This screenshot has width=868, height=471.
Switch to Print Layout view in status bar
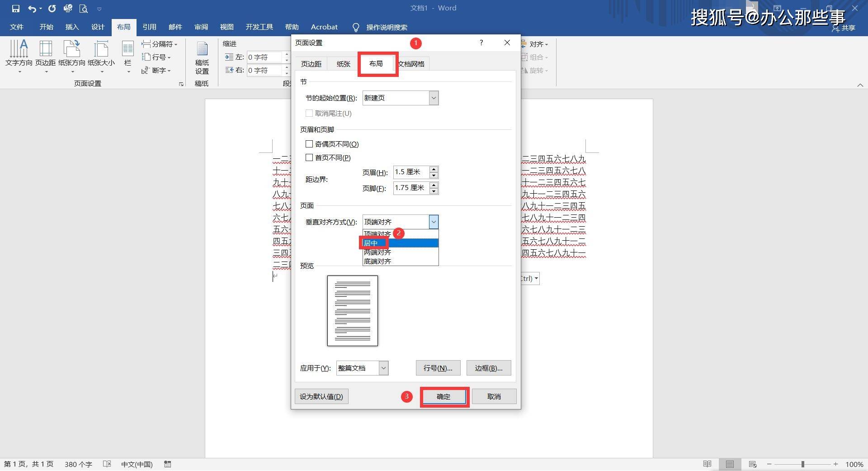(x=730, y=464)
